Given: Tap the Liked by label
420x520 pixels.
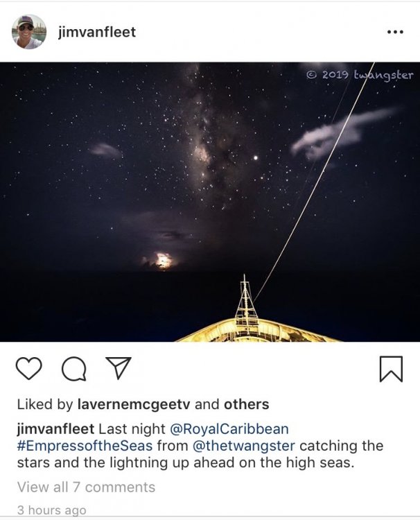Looking at the screenshot, I should point(45,404).
